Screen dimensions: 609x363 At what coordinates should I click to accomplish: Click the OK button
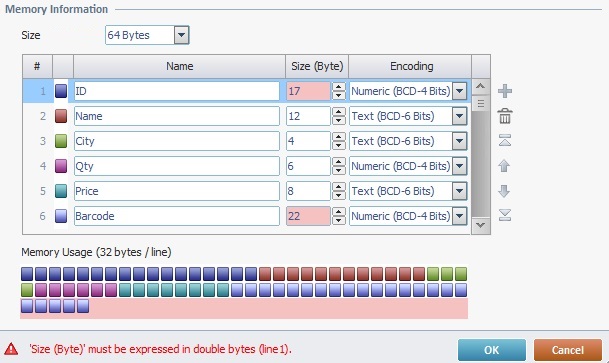(x=492, y=350)
